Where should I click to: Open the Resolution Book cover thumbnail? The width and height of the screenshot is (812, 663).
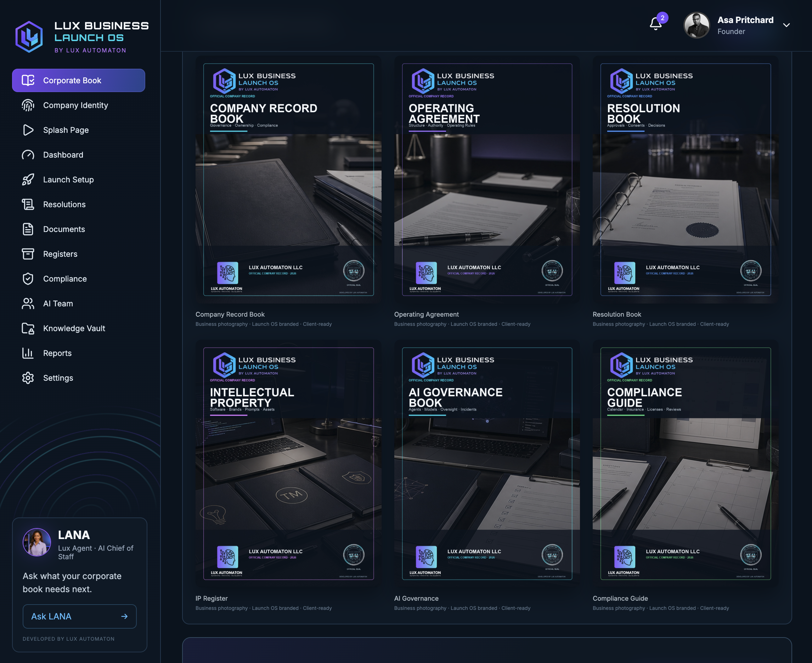click(x=686, y=180)
